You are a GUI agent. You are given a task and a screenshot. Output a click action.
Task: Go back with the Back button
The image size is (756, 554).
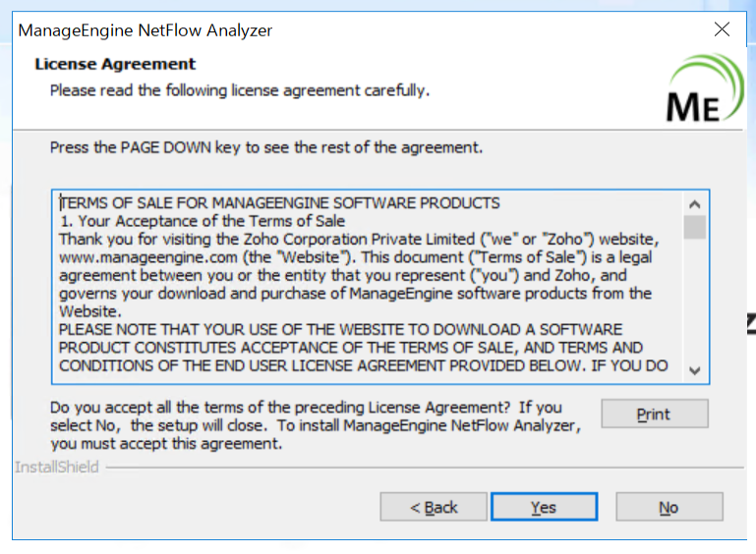pyautogui.click(x=434, y=507)
